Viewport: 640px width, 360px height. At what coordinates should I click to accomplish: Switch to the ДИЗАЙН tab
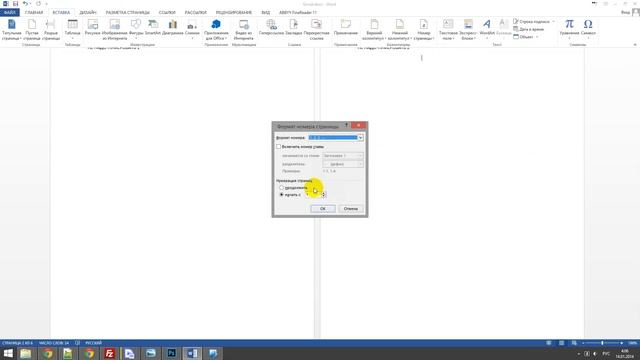88,13
